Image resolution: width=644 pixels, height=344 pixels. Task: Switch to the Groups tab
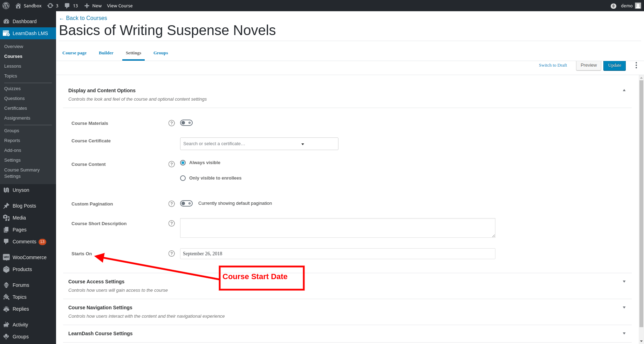160,53
